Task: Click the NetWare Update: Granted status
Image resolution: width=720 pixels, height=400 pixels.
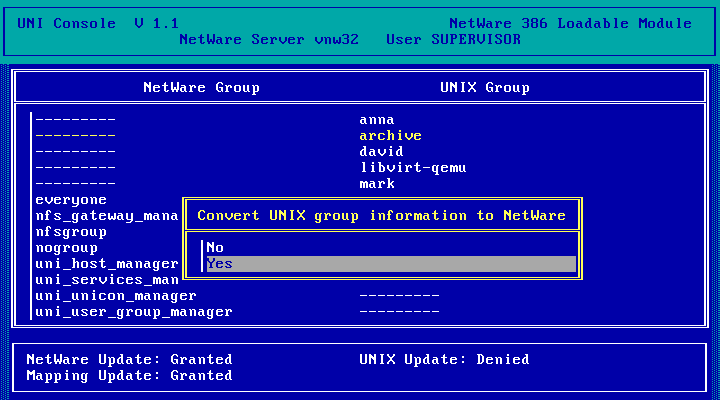Action: (129, 360)
